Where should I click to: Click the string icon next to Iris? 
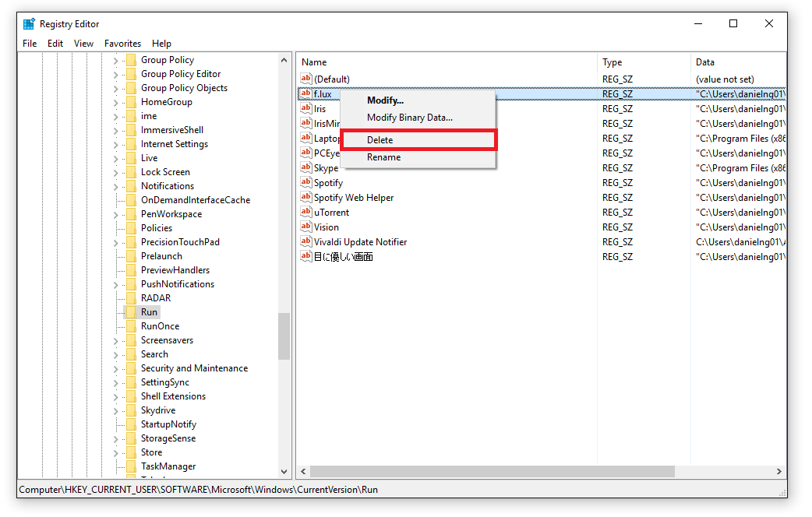(x=306, y=109)
